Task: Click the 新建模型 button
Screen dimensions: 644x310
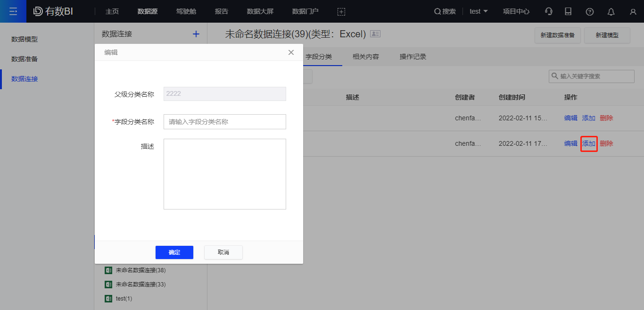Action: tap(607, 35)
